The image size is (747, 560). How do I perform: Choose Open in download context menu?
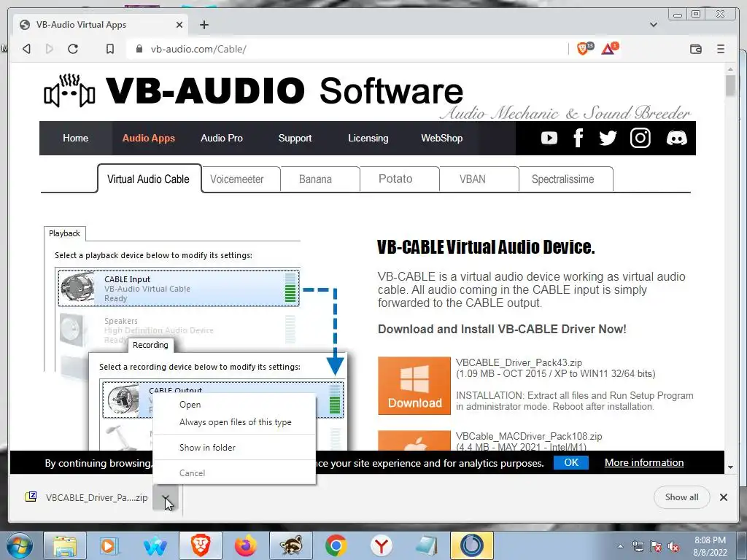click(x=234, y=404)
